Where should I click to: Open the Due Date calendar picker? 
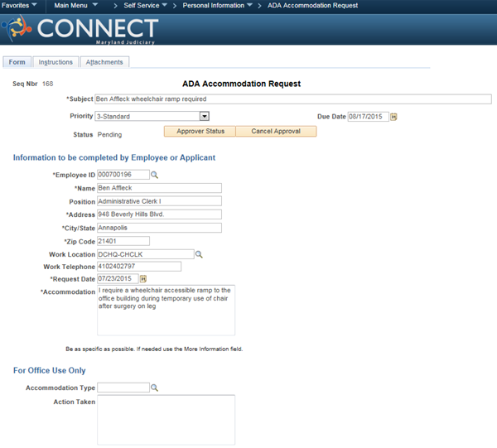(393, 117)
